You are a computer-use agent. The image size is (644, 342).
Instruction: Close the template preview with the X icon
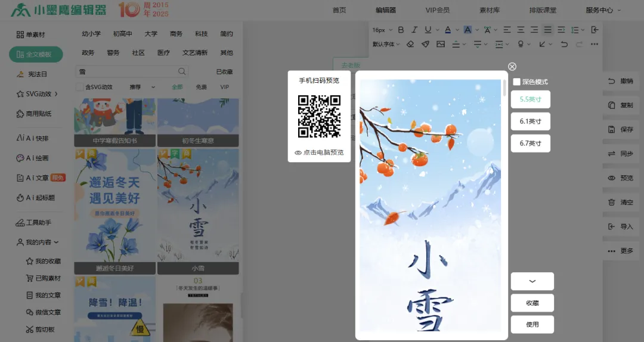512,67
